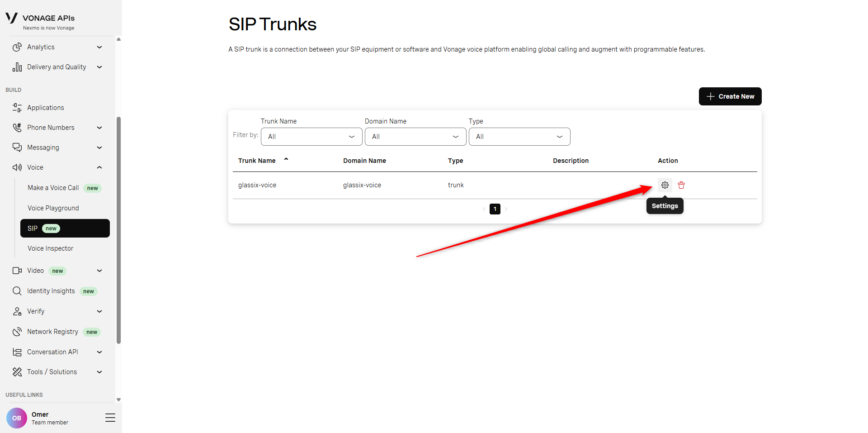Expand the Analytics menu chevron
This screenshot has height=433, width=868.
pyautogui.click(x=99, y=47)
